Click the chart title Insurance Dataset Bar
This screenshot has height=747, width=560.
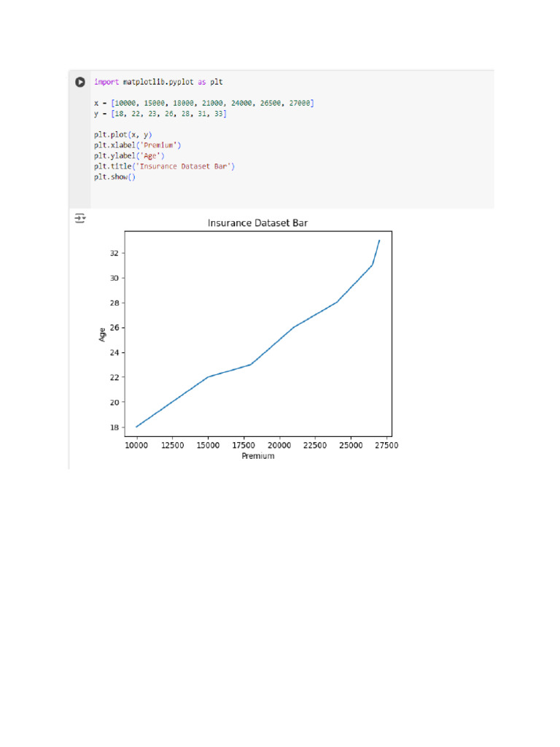click(x=257, y=223)
